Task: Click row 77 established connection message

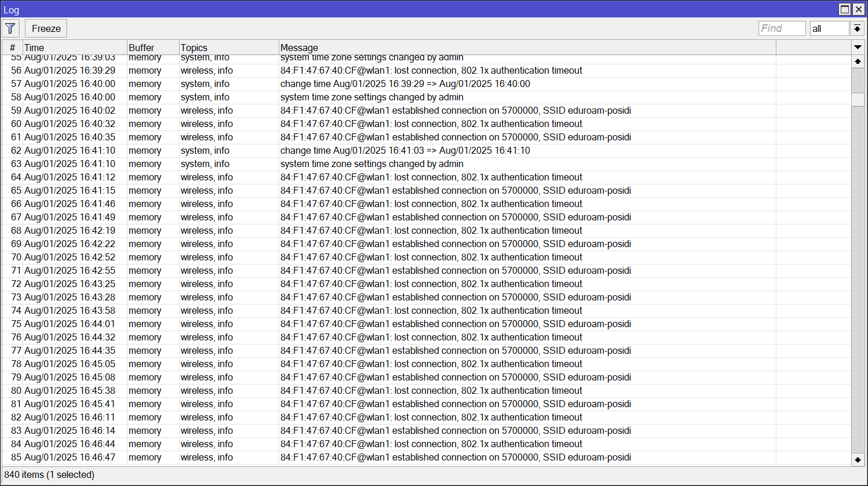Action: 455,350
